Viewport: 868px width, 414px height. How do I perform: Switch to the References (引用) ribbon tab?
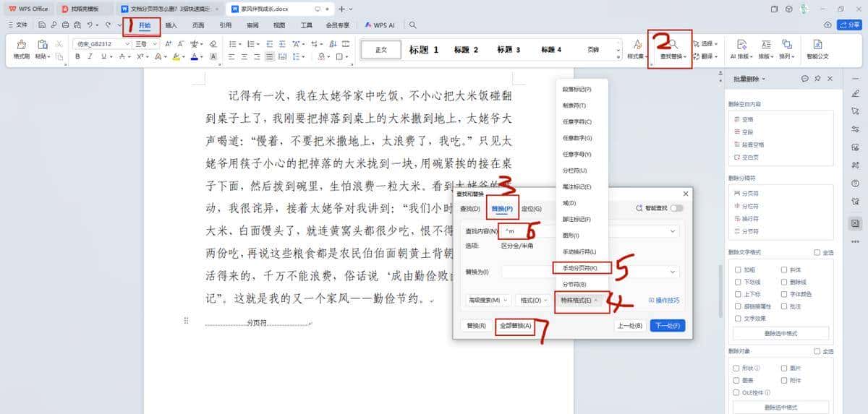[x=226, y=25]
